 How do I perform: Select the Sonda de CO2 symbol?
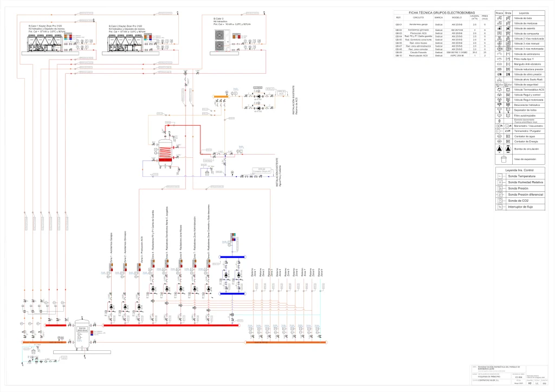click(500, 201)
